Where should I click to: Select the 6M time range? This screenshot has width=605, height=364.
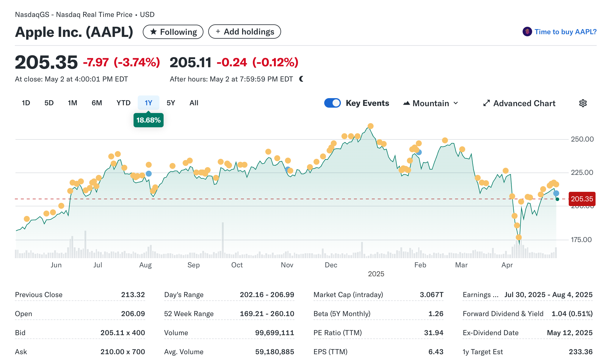pyautogui.click(x=97, y=103)
